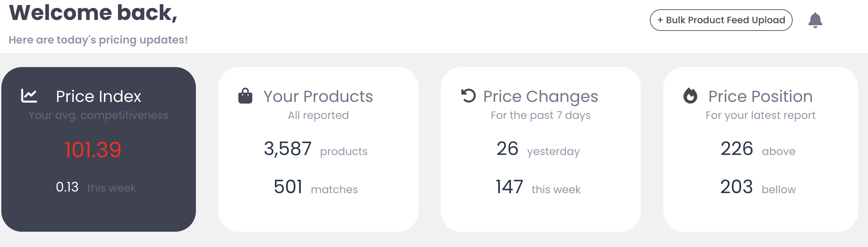This screenshot has width=868, height=247.
Task: Click the flame icon on Price Position card
Action: (690, 95)
